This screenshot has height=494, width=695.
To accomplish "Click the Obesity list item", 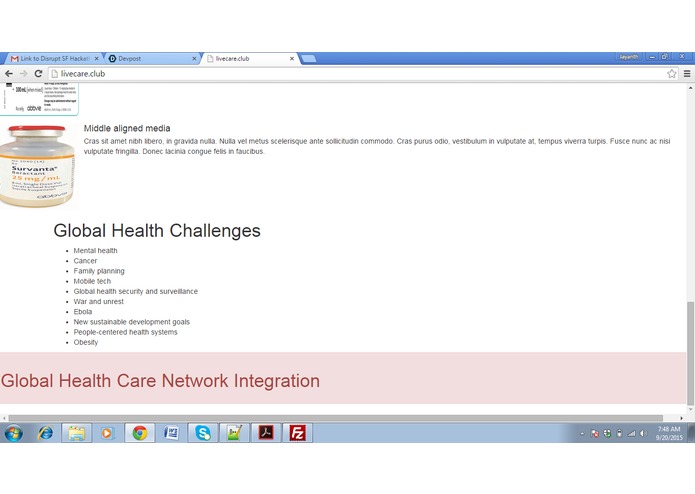I will point(86,342).
